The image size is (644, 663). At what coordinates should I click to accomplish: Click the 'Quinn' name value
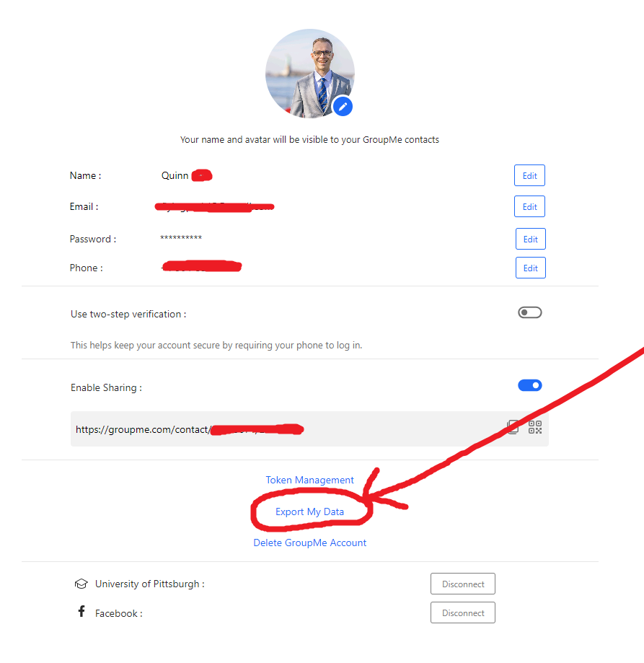click(175, 175)
